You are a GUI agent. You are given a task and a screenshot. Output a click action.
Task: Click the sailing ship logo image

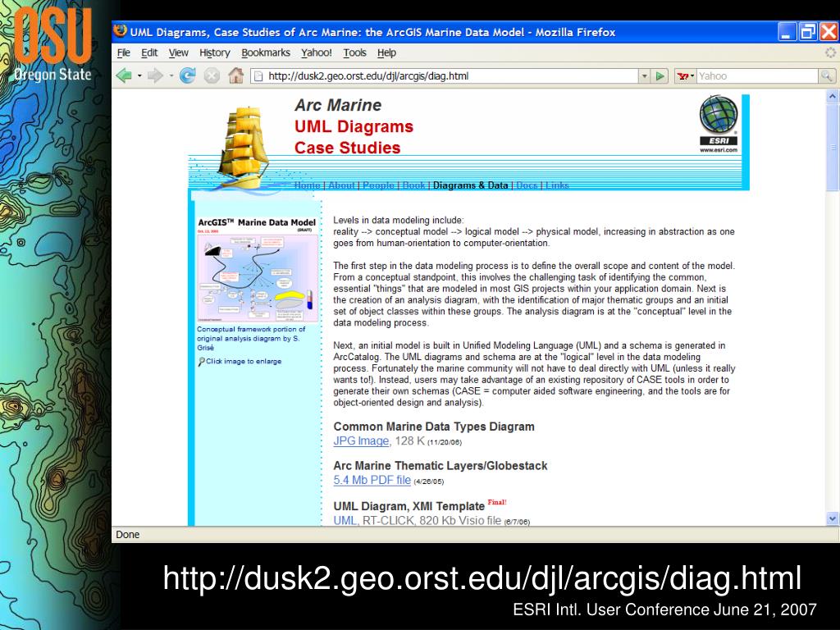tap(243, 148)
